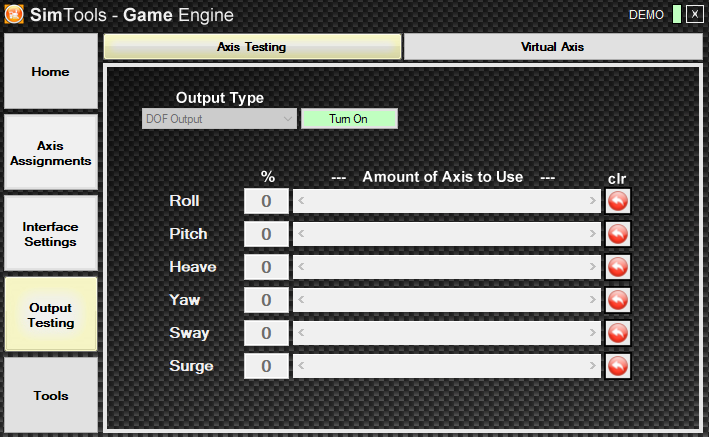The width and height of the screenshot is (709, 437).
Task: Select the Axis Testing tab
Action: [252, 46]
